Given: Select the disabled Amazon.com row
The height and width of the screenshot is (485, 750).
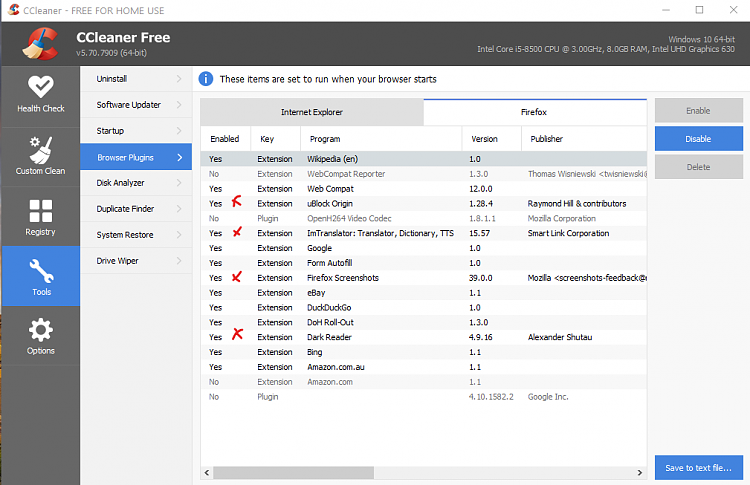Looking at the screenshot, I should (424, 382).
